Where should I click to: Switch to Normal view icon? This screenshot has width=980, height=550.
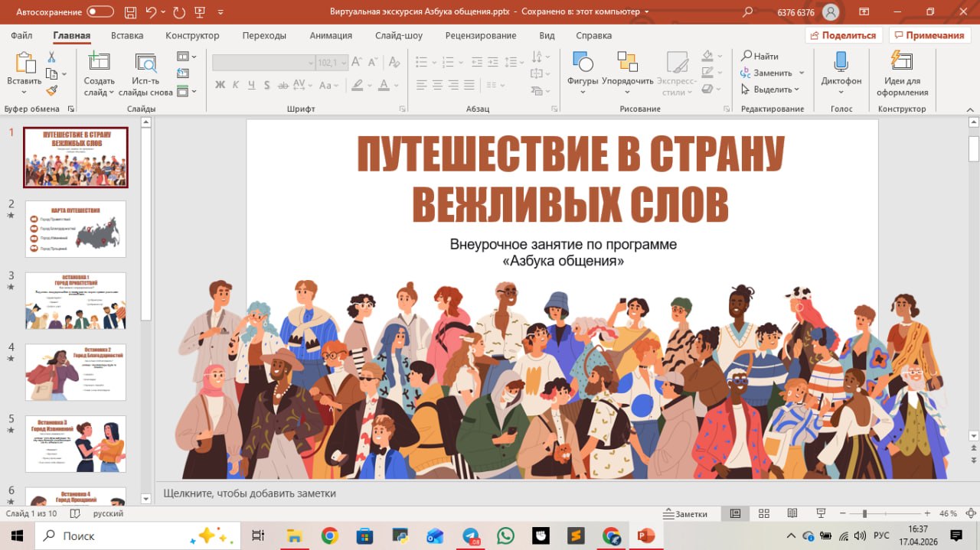[736, 514]
